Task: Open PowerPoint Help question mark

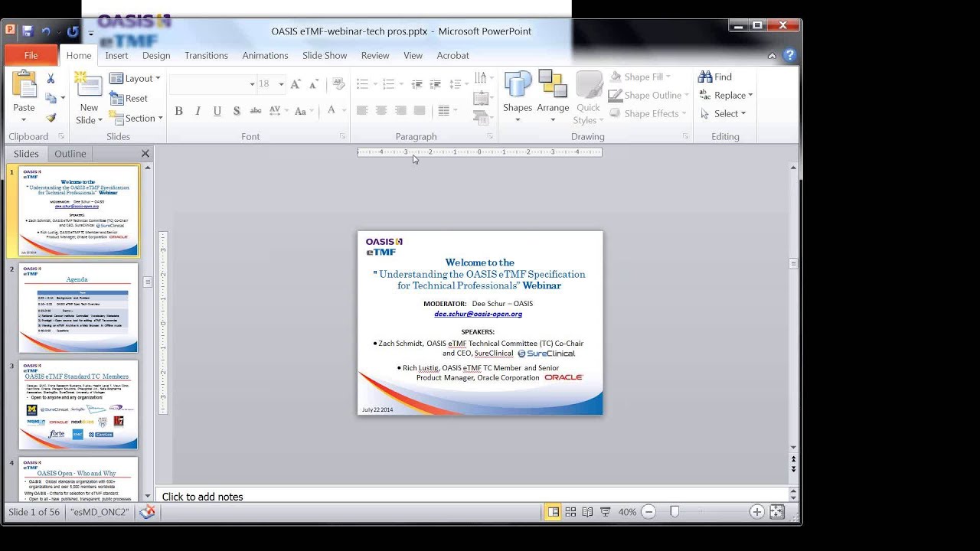Action: (789, 55)
